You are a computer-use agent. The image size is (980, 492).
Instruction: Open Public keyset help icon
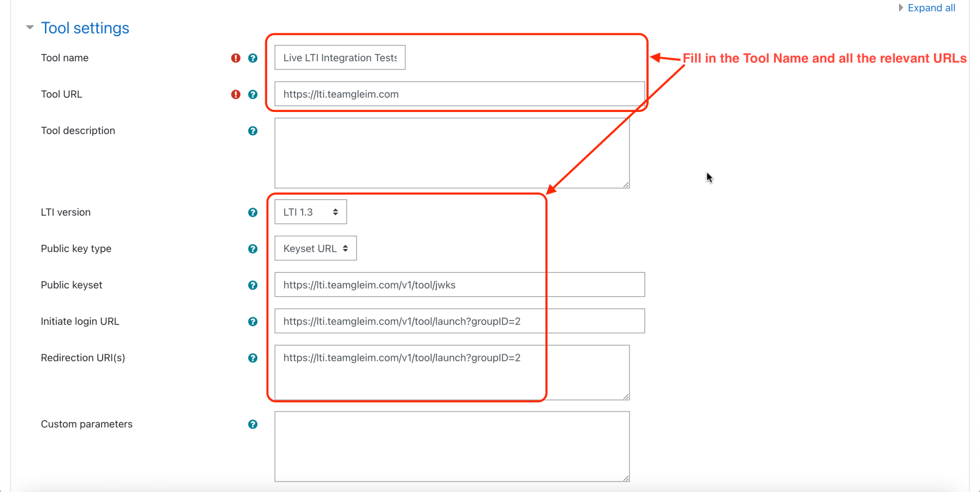coord(253,285)
